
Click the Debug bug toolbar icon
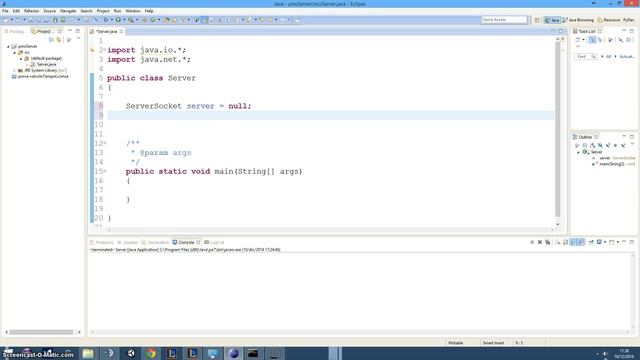click(106, 20)
